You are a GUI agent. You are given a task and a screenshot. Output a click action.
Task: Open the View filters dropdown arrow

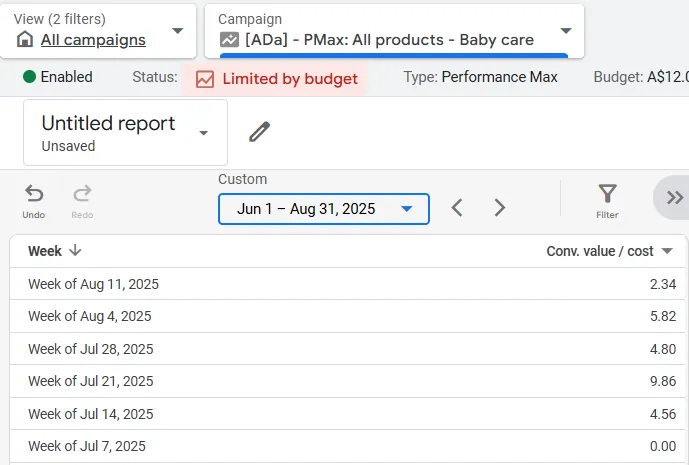(x=178, y=30)
